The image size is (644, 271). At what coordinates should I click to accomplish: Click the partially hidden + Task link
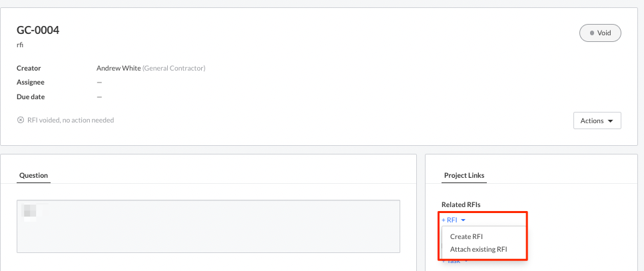454,261
